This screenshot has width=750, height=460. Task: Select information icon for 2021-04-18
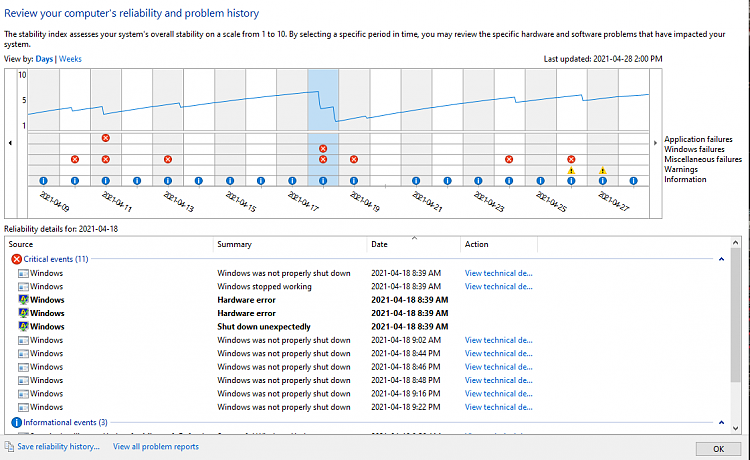click(x=323, y=181)
